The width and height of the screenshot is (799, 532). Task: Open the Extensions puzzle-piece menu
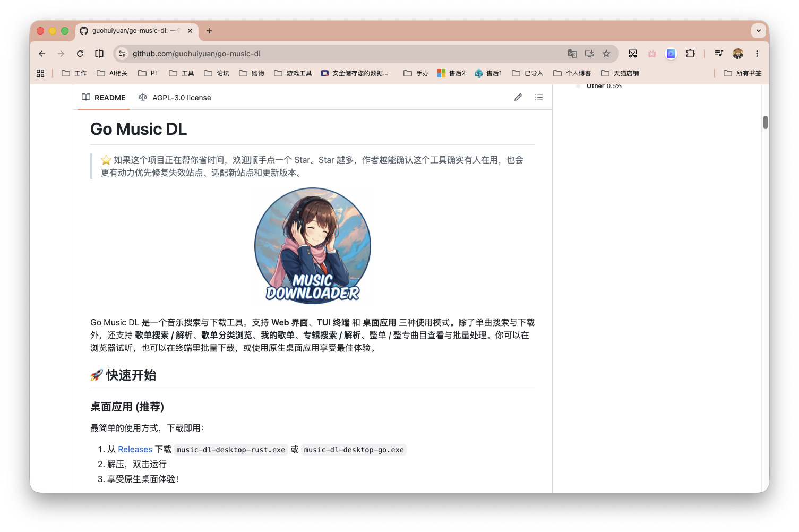(x=690, y=54)
